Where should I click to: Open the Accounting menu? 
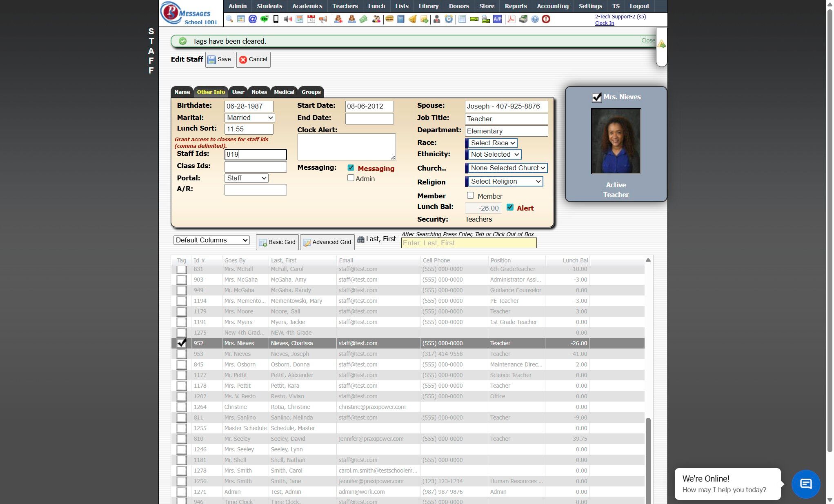552,6
